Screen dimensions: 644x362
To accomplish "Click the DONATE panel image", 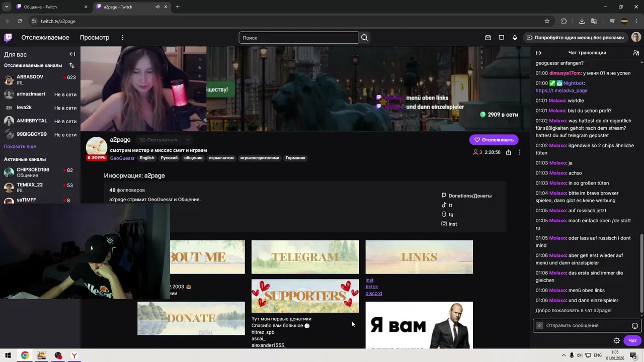I will tap(191, 318).
